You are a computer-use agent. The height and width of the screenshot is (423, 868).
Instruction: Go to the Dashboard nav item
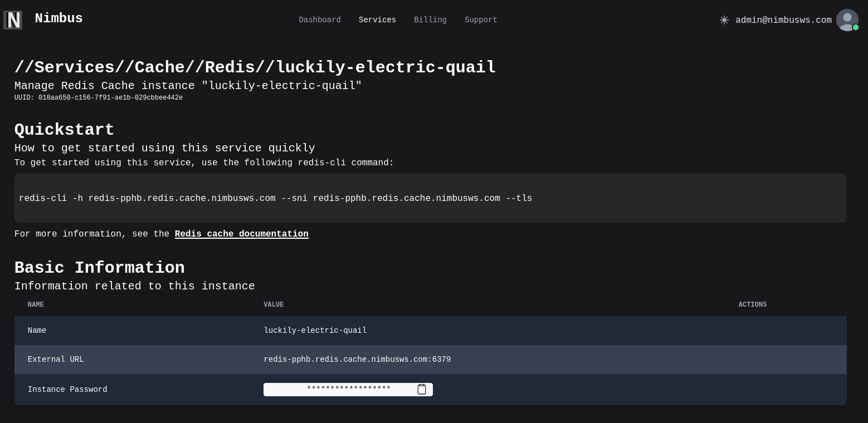pyautogui.click(x=320, y=20)
